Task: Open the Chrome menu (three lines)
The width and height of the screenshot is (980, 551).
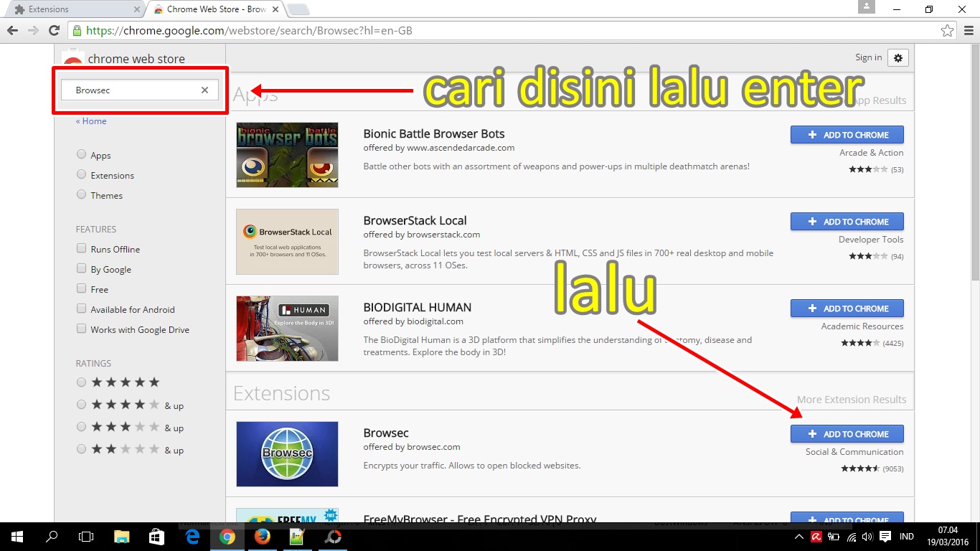Action: pos(968,31)
